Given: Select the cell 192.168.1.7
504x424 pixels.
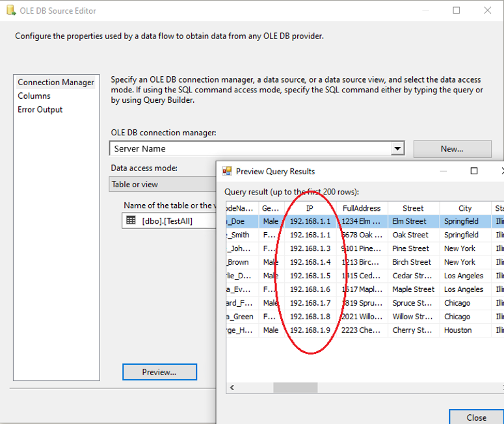Looking at the screenshot, I should [x=310, y=303].
